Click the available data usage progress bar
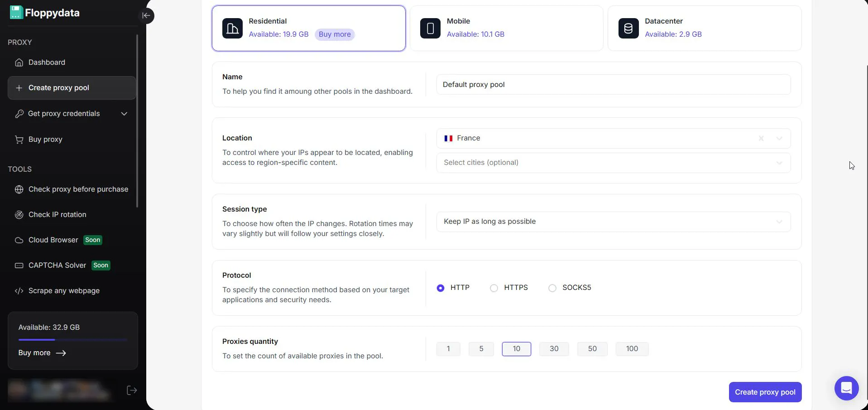 (73, 340)
